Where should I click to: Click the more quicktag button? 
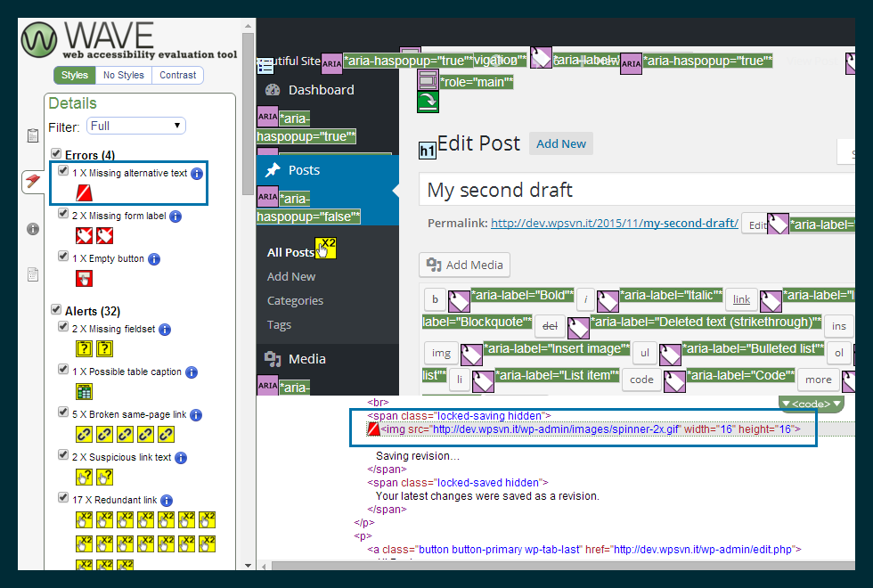click(819, 380)
